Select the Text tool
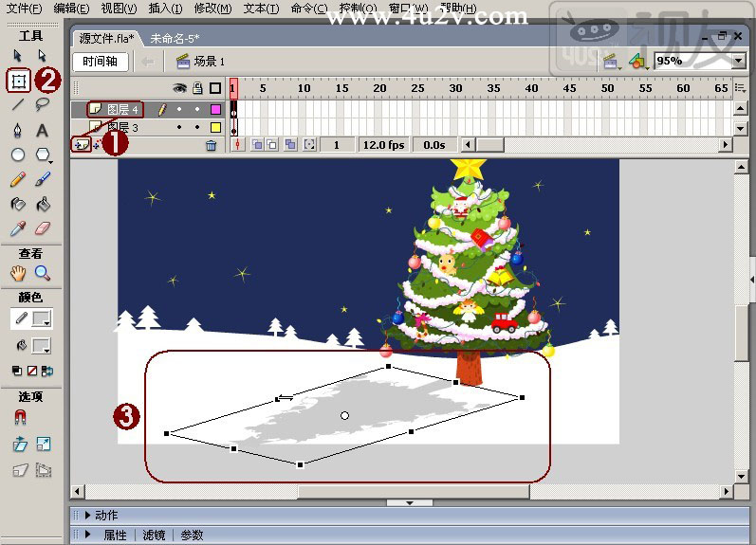The height and width of the screenshot is (545, 756). [x=42, y=130]
